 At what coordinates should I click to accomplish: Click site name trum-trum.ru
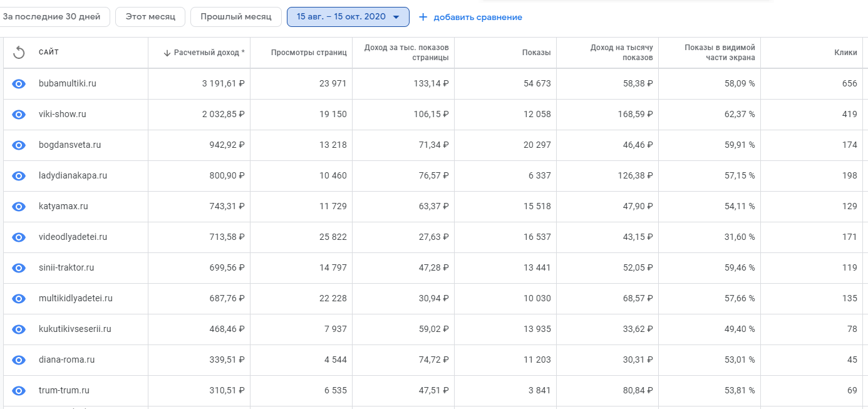click(64, 390)
